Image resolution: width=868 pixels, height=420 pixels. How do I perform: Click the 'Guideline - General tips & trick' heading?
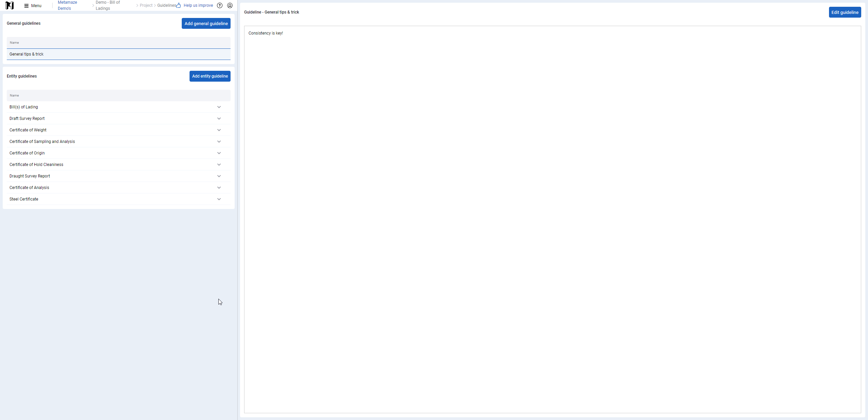tap(271, 12)
